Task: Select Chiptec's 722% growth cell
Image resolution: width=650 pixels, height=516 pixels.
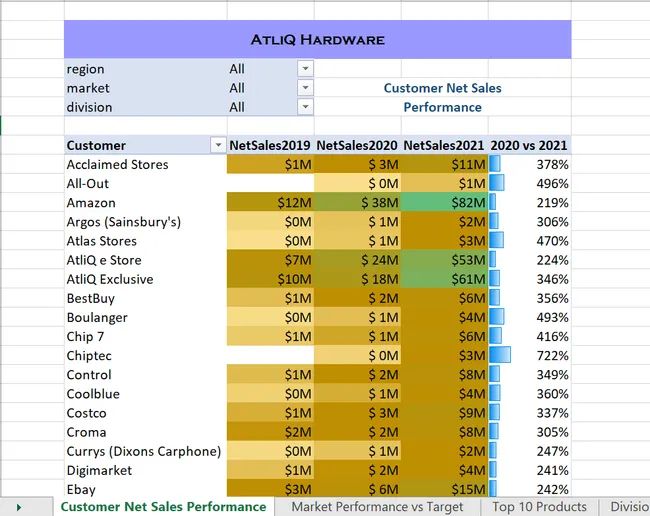Action: [x=530, y=356]
